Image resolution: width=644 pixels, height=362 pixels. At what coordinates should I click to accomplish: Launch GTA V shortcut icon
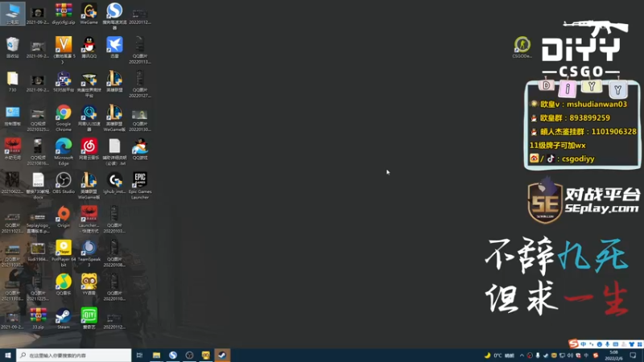pos(64,50)
